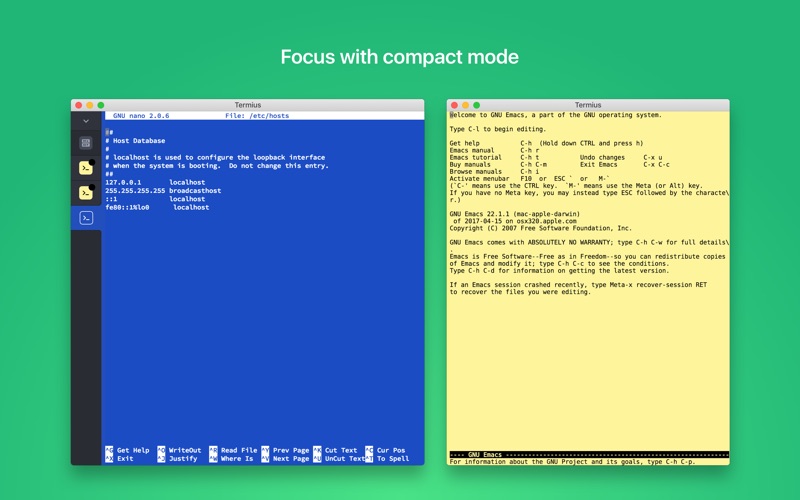Zoom the left Termius window with green button
Viewport: 800px width, 500px height.
tap(100, 105)
